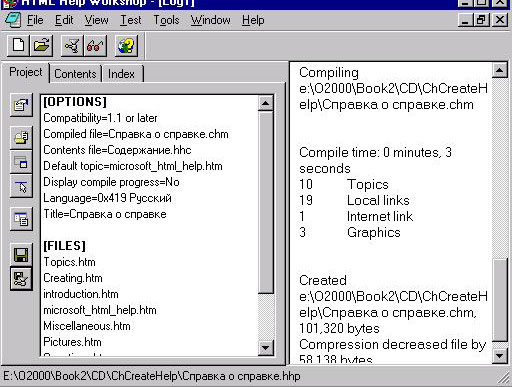Viewport: 512px width, 387px height.
Task: Select microsoft_html_help.htm in files list
Action: coord(100,310)
